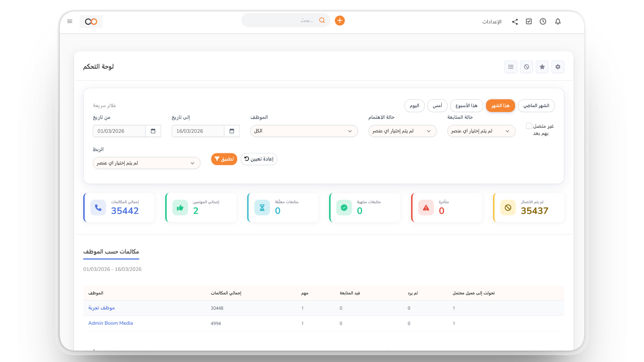The height and width of the screenshot is (362, 644).
Task: Click the share icon in header
Action: 515,22
